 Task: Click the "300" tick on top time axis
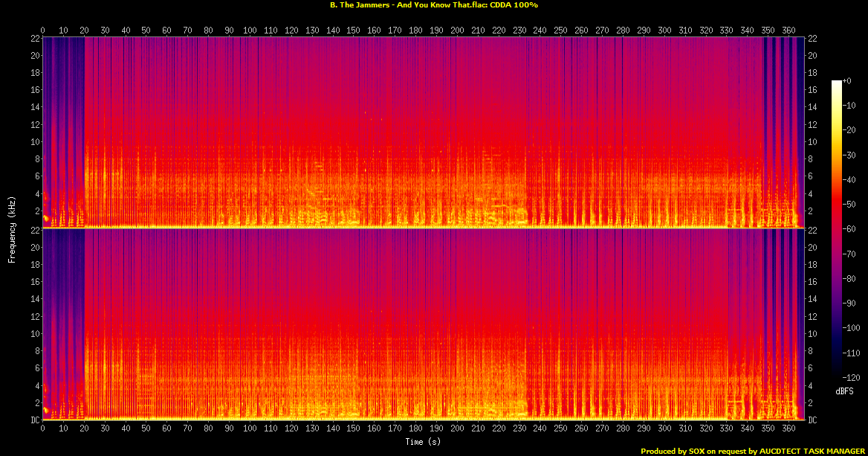tap(664, 30)
